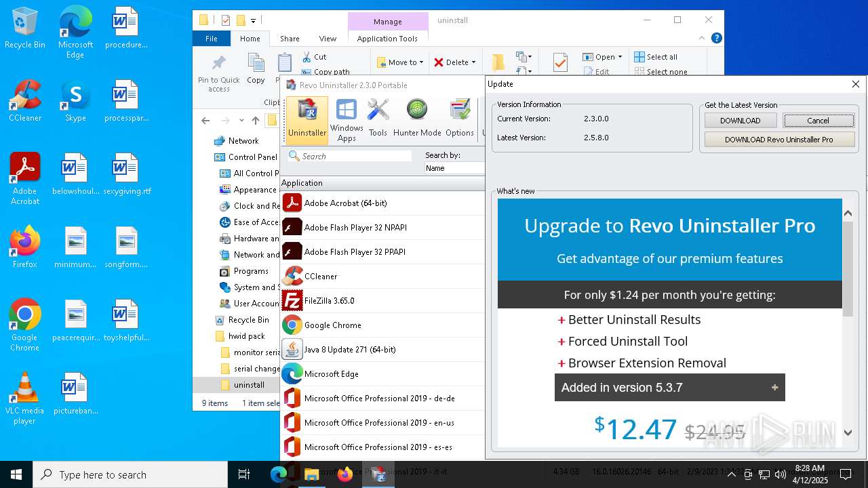The width and height of the screenshot is (868, 488).
Task: Open the Windows Start menu
Action: pyautogui.click(x=16, y=474)
